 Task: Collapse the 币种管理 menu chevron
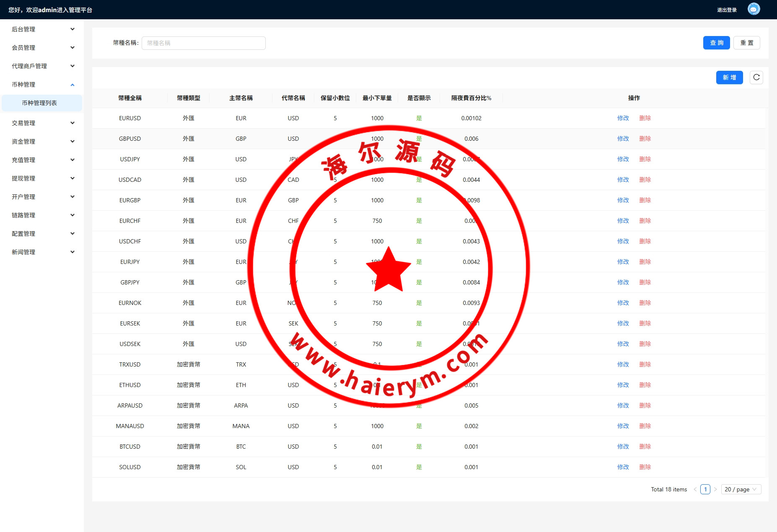coord(73,85)
